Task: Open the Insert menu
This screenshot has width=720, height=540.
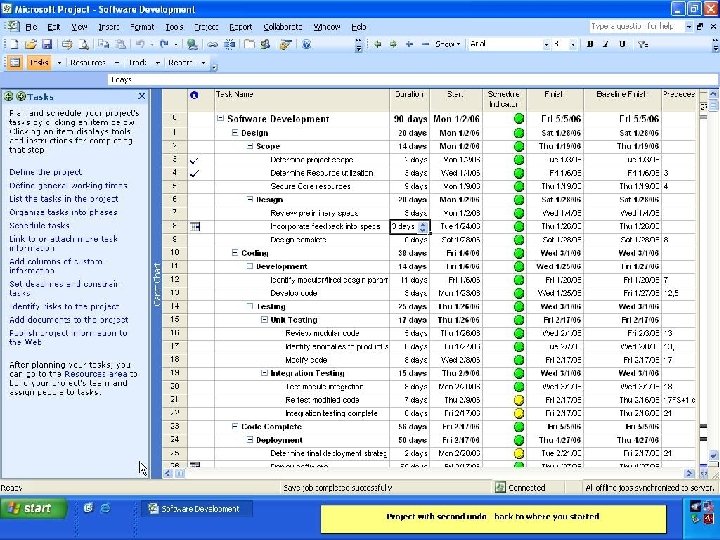Action: point(108,27)
